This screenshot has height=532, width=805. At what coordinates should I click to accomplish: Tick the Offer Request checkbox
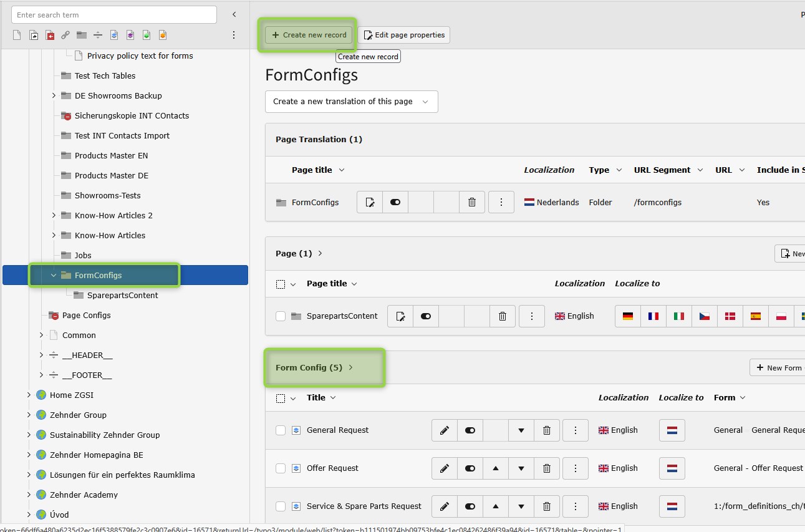click(281, 468)
